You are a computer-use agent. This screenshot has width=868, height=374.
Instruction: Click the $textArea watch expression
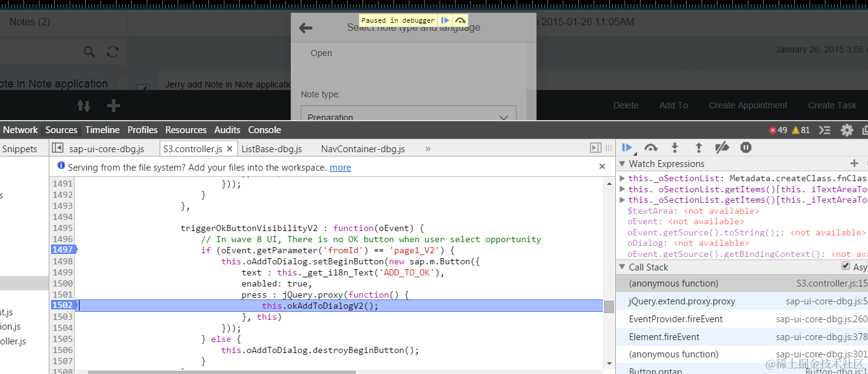pyautogui.click(x=693, y=211)
